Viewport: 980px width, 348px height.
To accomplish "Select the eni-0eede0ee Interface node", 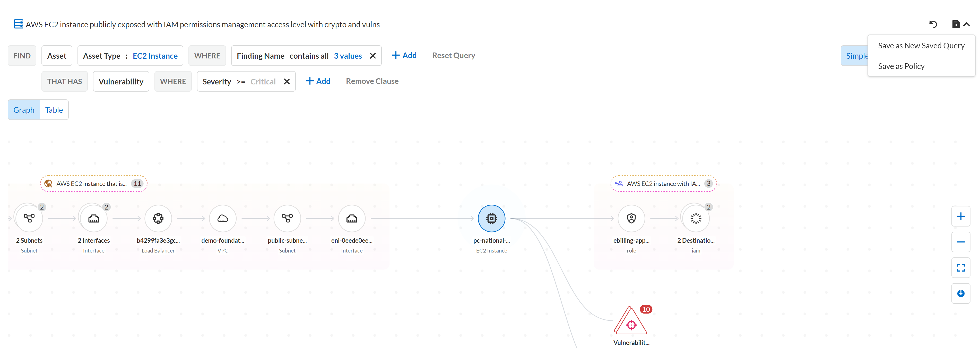I will 352,218.
